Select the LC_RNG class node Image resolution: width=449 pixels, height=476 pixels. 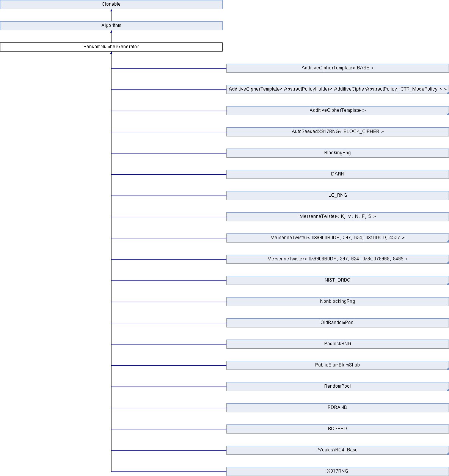coord(338,195)
